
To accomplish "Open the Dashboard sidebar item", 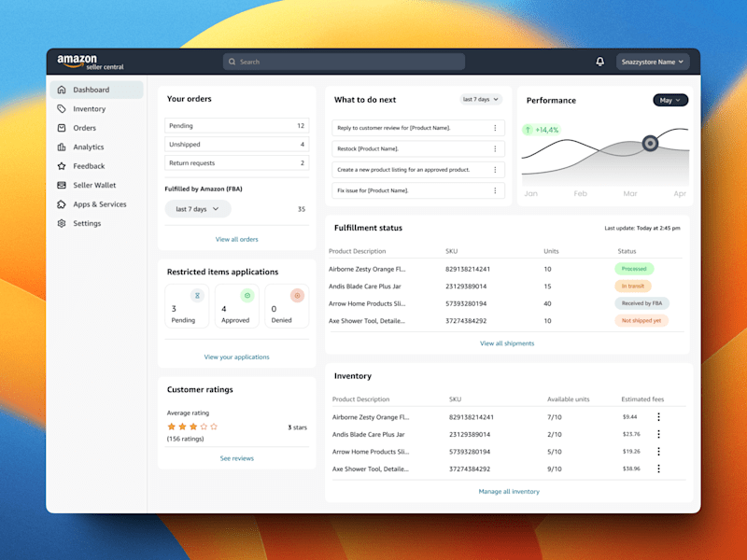I will point(96,90).
